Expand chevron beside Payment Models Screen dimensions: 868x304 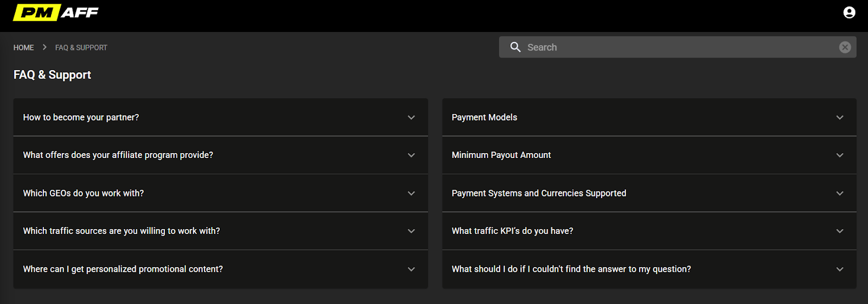(840, 117)
